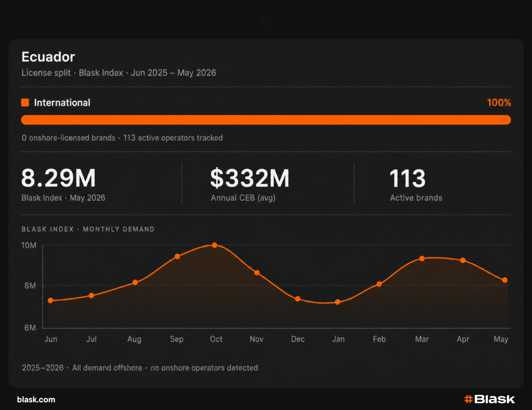Select the Aug data point on chart
This screenshot has height=410, width=532.
tap(135, 282)
